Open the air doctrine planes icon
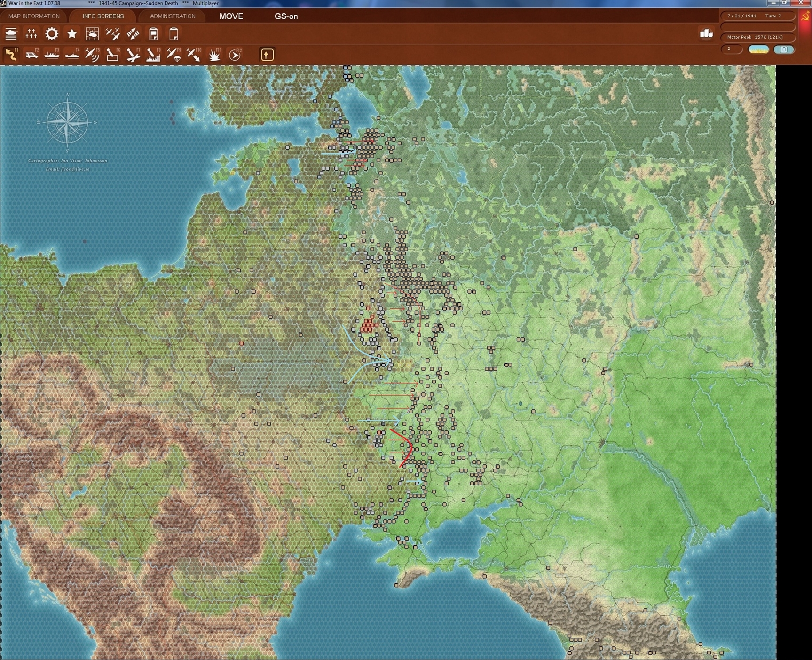 [x=113, y=34]
